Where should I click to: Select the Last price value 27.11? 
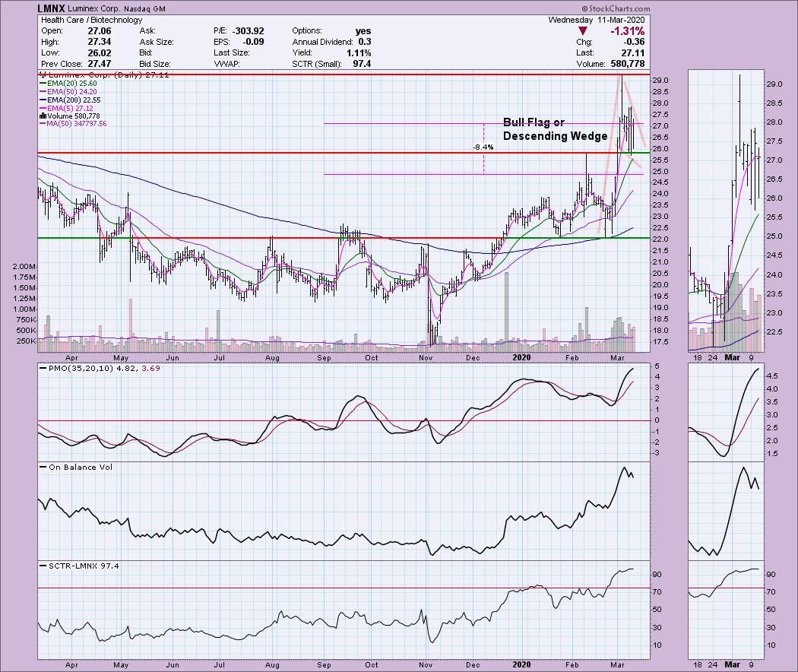coord(633,53)
